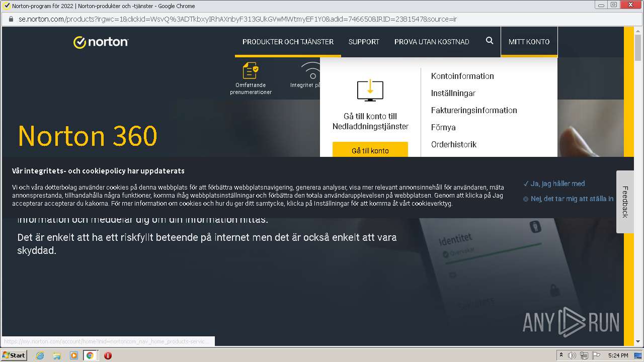Open the Windows Start button
Screen dimensions: 644x362
click(14, 355)
